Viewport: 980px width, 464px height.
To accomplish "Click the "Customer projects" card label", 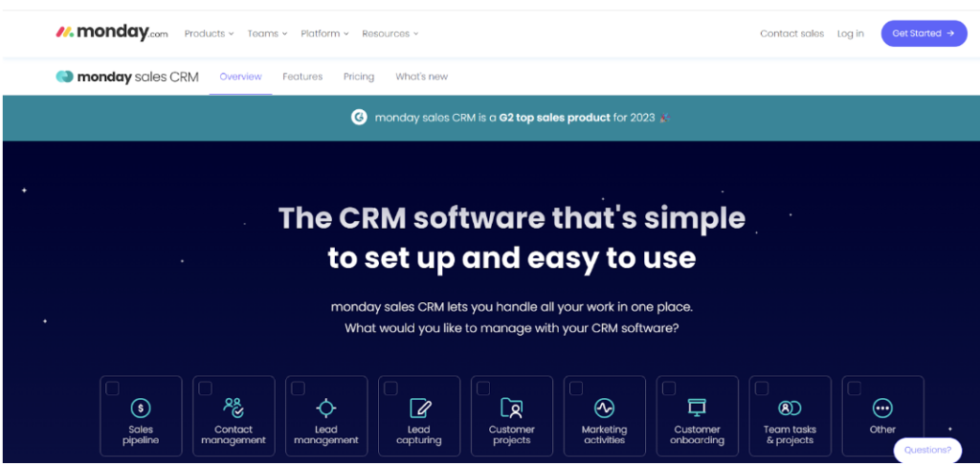I will (512, 434).
